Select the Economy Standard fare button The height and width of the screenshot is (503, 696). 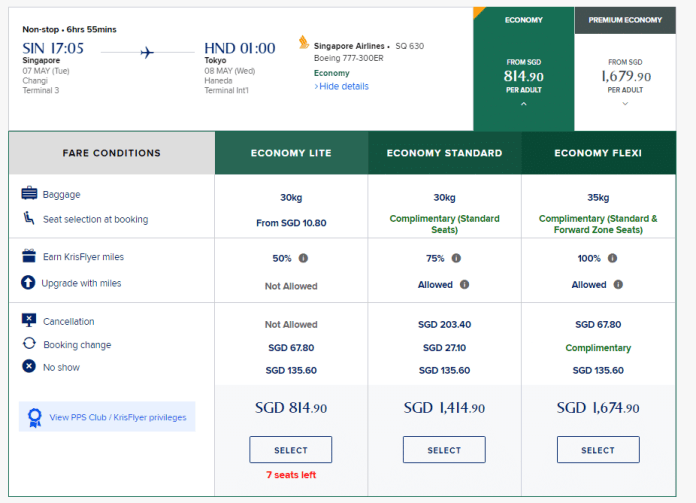pos(444,450)
